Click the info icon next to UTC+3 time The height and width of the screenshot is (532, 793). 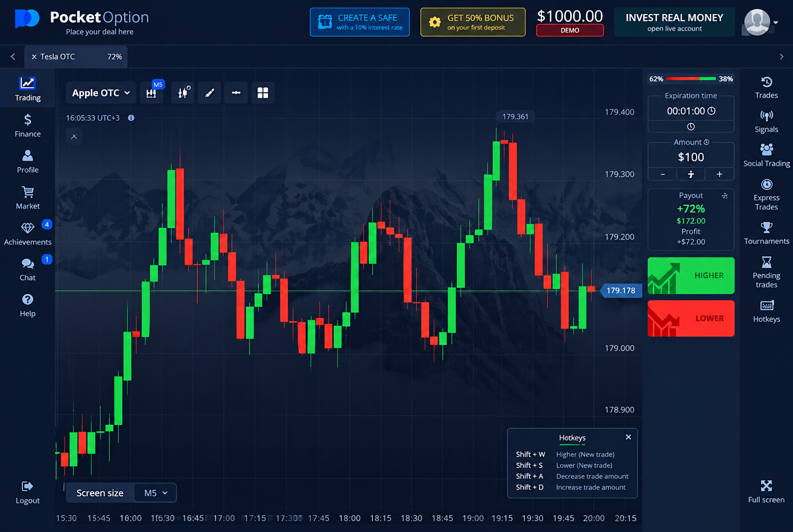tap(131, 118)
